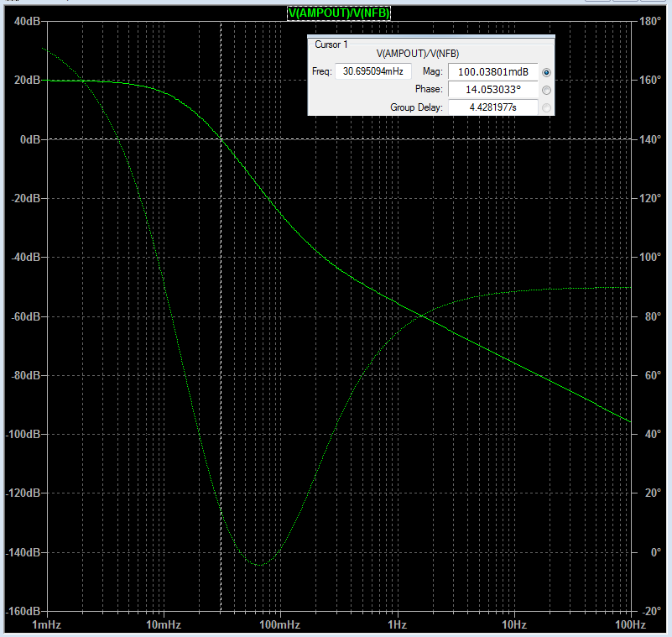This screenshot has width=672, height=637.
Task: Click the Cursor 1 group title
Action: [331, 44]
